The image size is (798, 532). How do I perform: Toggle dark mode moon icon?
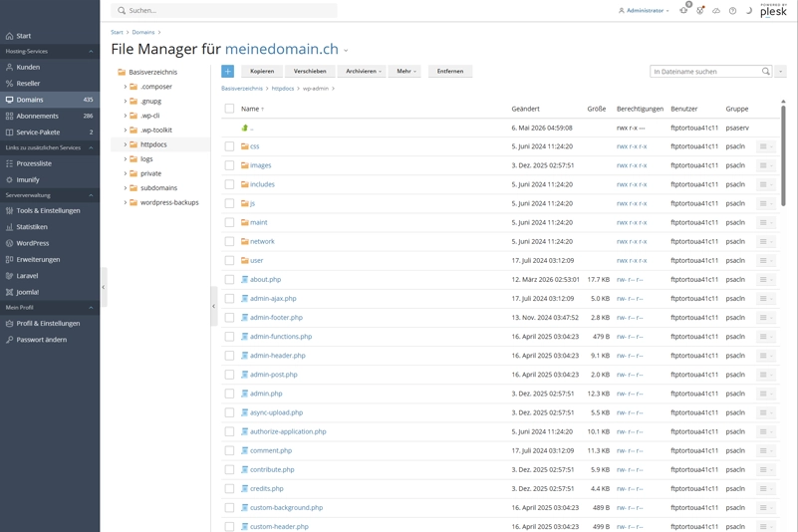point(748,11)
